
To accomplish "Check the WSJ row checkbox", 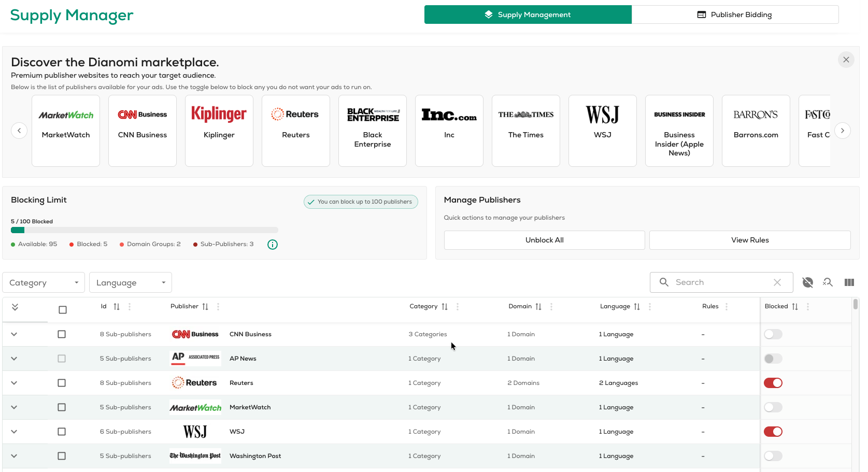I will pyautogui.click(x=62, y=432).
